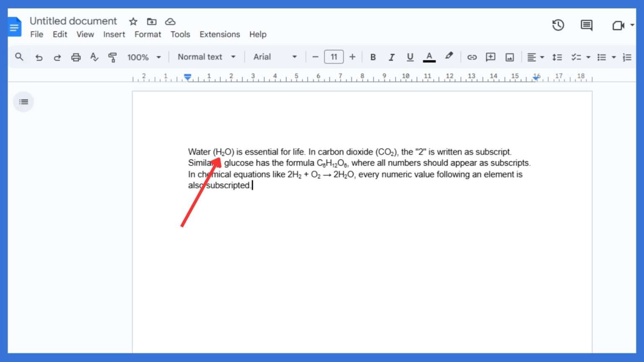Open the Normal text styles dropdown
This screenshot has width=644, height=362.
205,57
